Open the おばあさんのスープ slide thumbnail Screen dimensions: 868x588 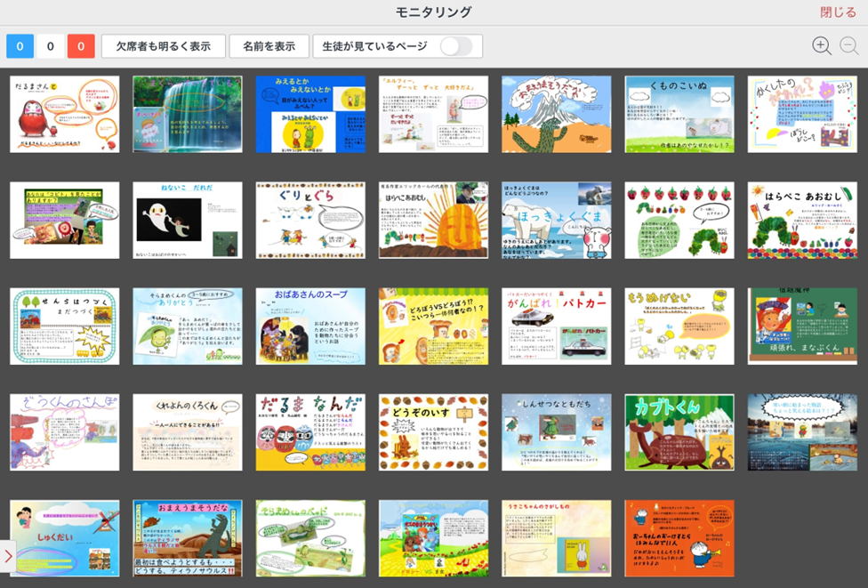pos(310,326)
